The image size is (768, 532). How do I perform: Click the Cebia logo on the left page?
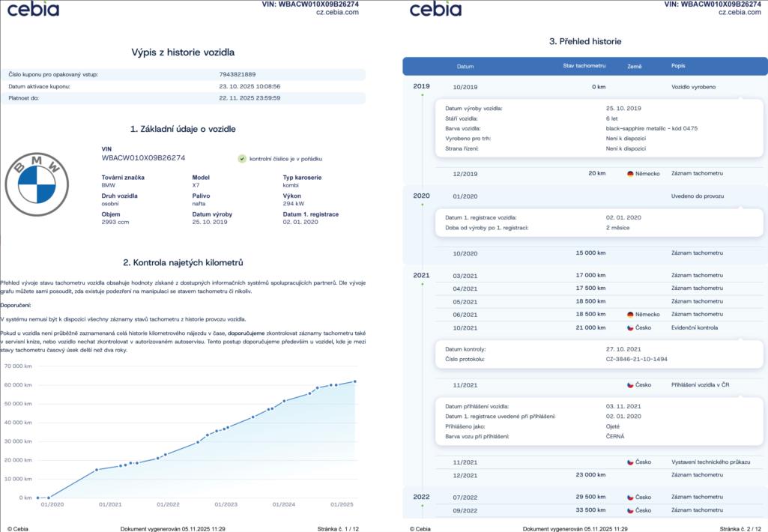(33, 9)
